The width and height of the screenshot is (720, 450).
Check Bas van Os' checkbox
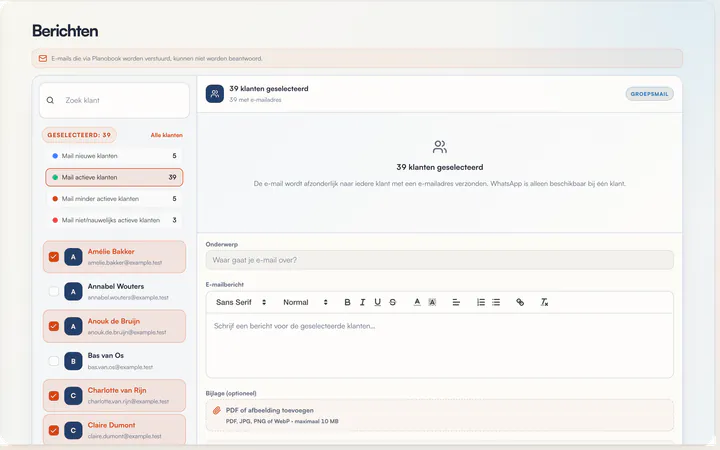tap(54, 361)
